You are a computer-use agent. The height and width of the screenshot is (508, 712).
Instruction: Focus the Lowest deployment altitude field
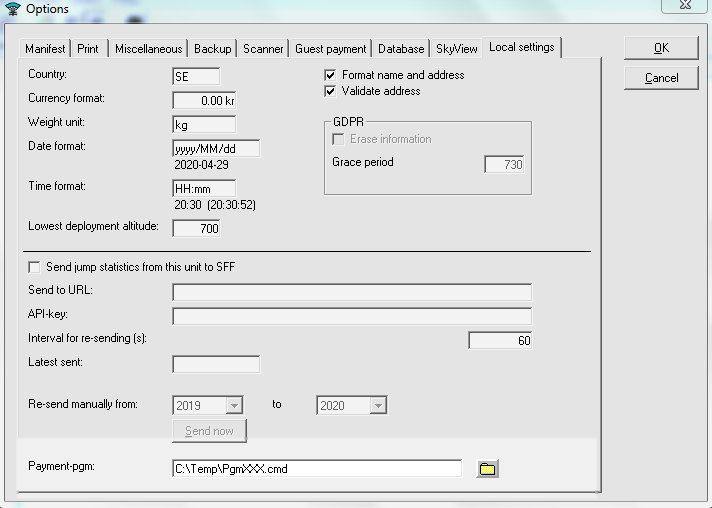[196, 228]
